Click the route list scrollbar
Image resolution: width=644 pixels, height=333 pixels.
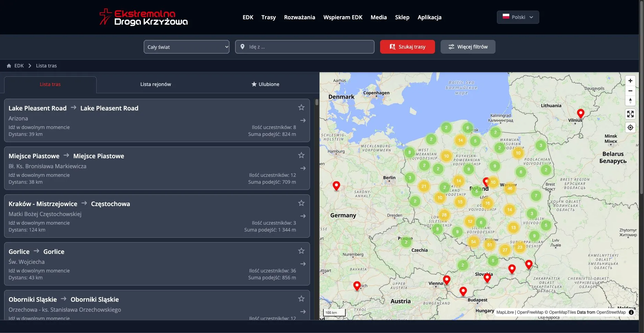pyautogui.click(x=317, y=102)
